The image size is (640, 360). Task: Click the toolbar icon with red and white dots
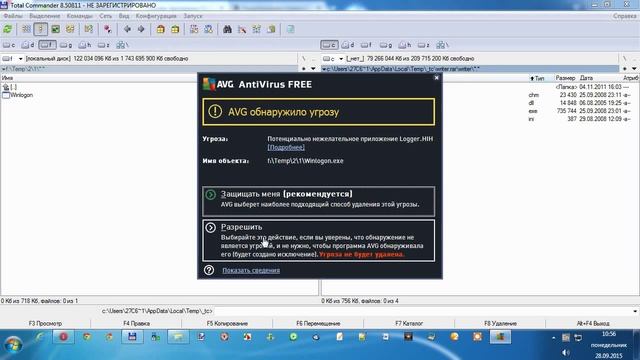(107, 29)
